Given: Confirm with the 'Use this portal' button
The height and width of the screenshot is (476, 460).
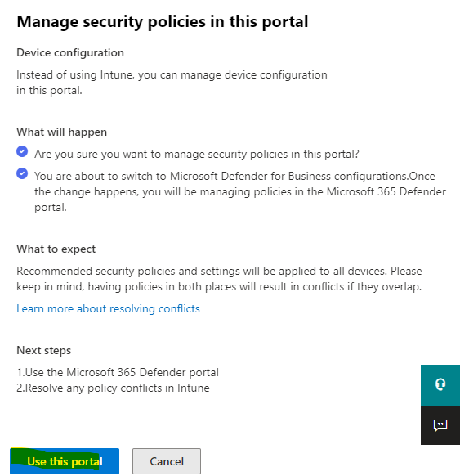Looking at the screenshot, I should coord(65,461).
